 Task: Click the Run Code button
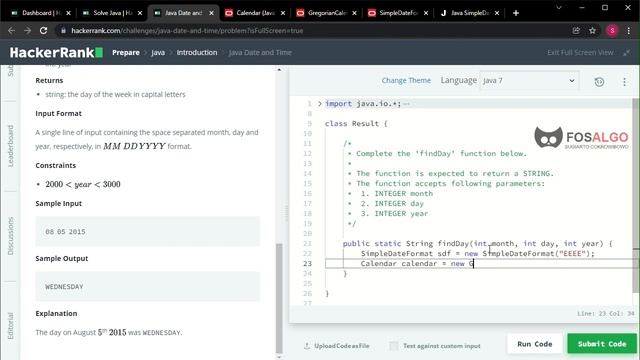[535, 344]
